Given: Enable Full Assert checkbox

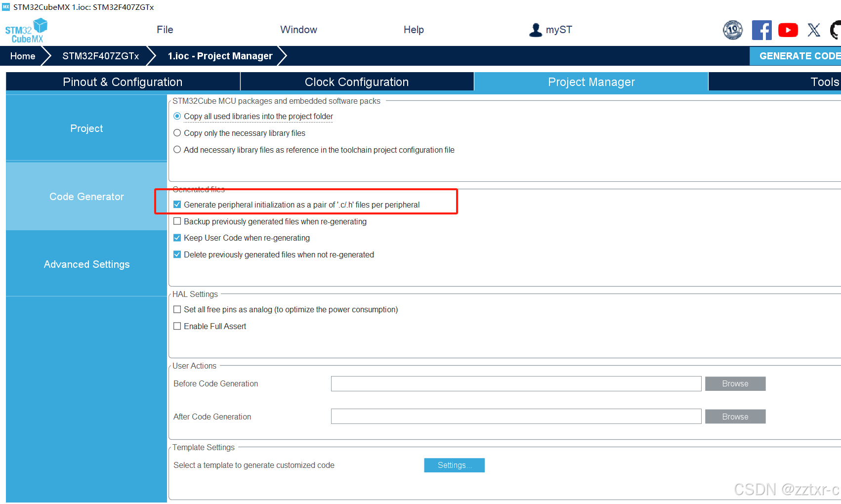Looking at the screenshot, I should click(177, 326).
